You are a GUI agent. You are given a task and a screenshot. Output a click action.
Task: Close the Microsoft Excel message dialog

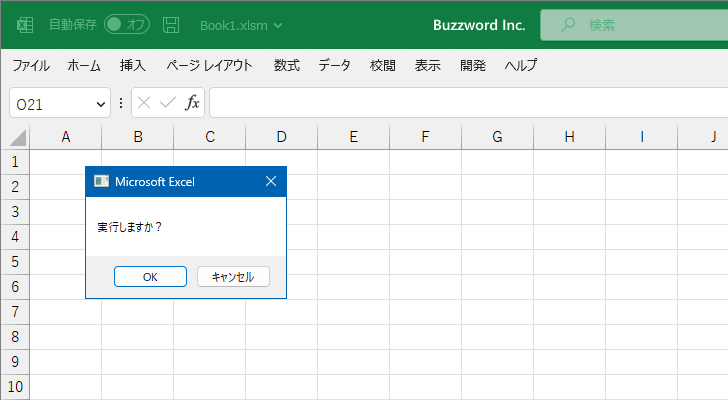pyautogui.click(x=271, y=181)
